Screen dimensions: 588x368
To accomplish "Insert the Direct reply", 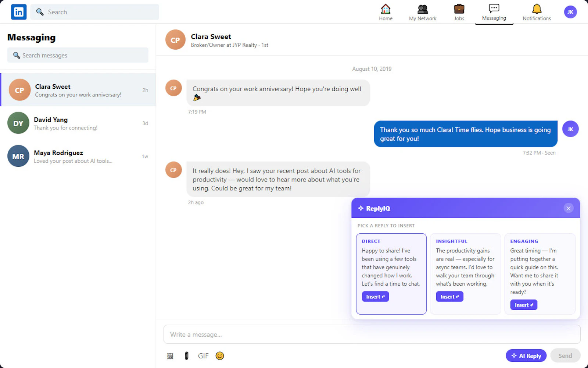I will [x=375, y=297].
